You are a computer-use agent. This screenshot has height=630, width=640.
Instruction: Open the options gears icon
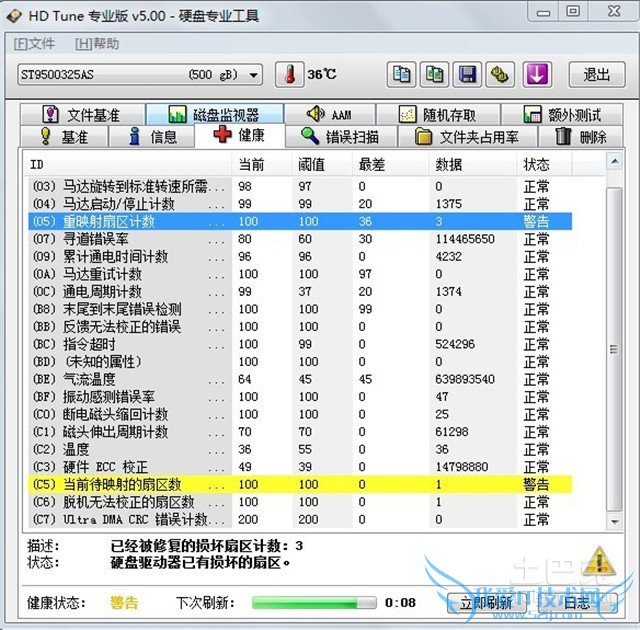(500, 75)
